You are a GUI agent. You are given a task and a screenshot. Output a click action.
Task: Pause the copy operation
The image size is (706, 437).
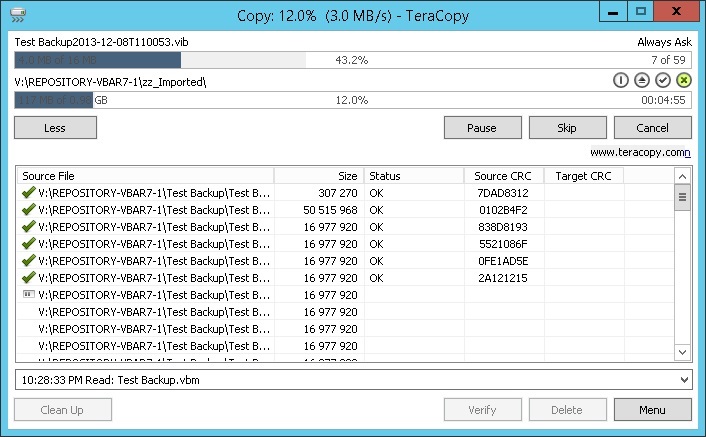tap(483, 128)
